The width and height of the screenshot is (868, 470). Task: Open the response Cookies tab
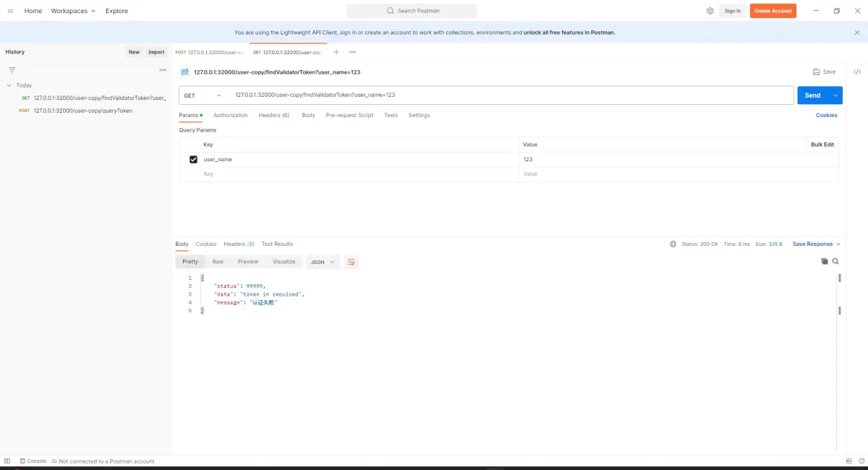point(206,244)
